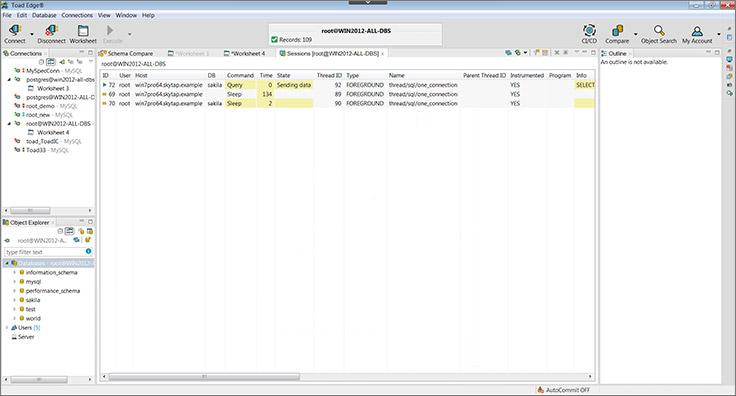Click the back arrow icon in Object Explorer
The image size is (736, 396).
pos(7,241)
